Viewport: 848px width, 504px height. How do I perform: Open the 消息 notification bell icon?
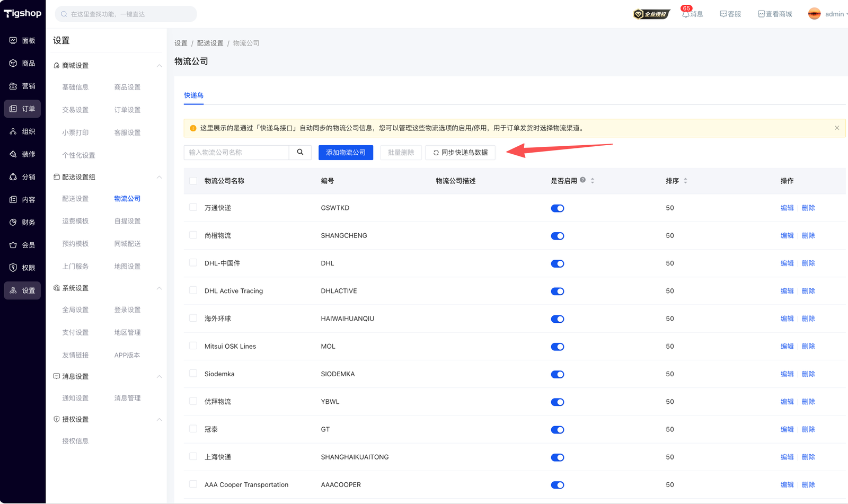coord(686,14)
